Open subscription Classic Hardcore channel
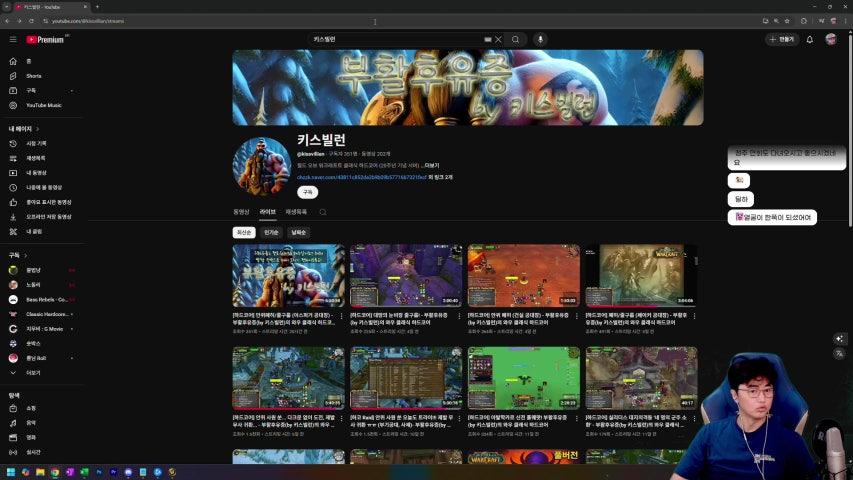Screen dimensions: 853x480 tap(44, 315)
